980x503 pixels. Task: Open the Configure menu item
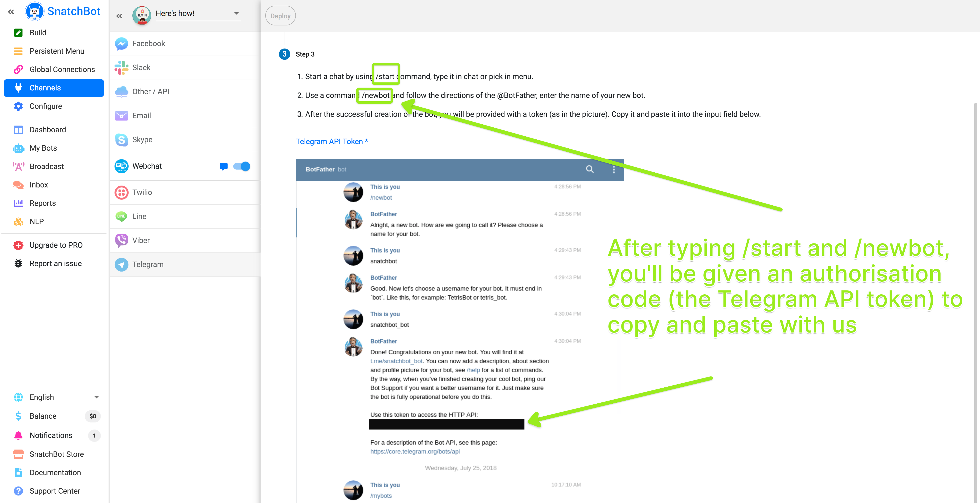[x=46, y=106]
